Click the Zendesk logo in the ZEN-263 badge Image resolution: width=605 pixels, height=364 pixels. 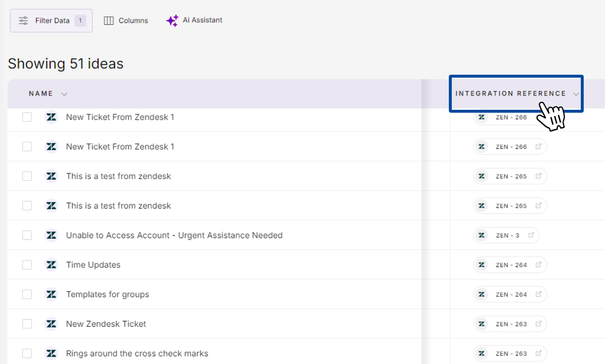tap(481, 324)
